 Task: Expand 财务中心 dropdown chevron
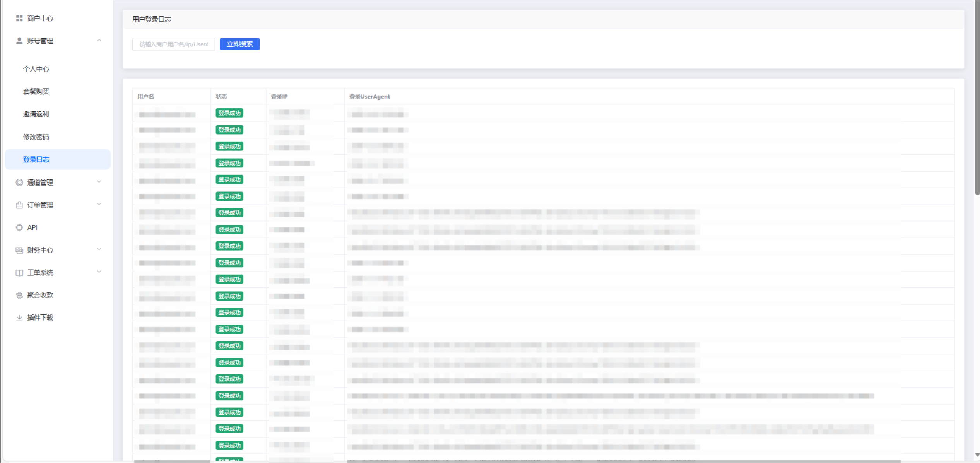(x=99, y=249)
